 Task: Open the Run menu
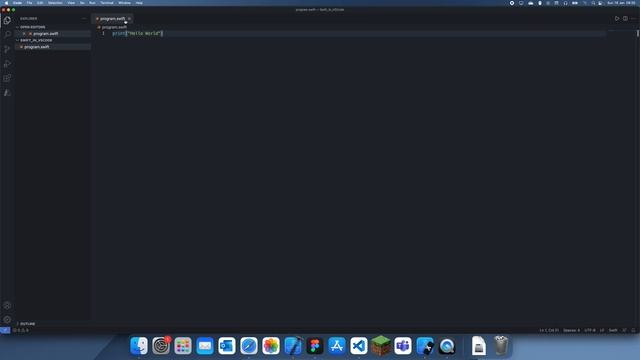click(x=92, y=3)
